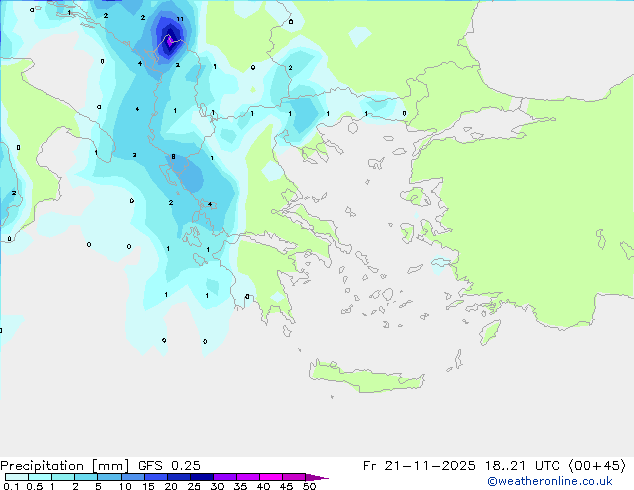Click the dark blue precipitation maximum on map
The height and width of the screenshot is (490, 634).
(x=170, y=40)
